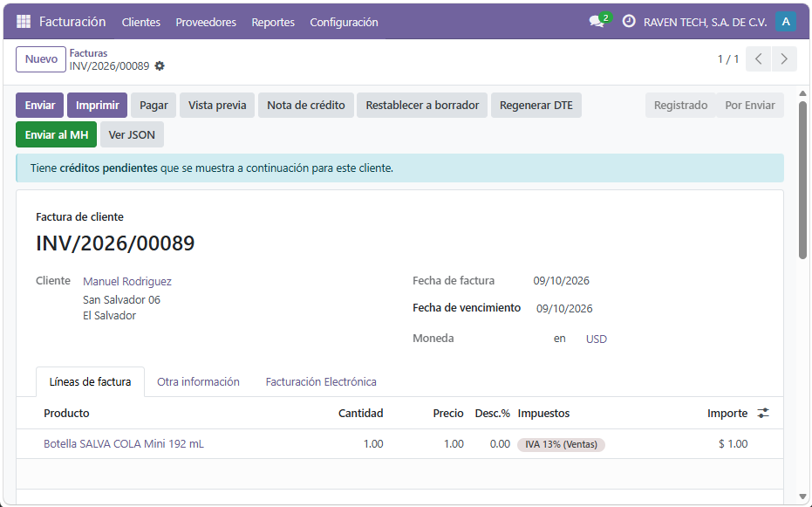Viewport: 812px width, 507px height.
Task: Click the Nuevo button
Action: (41, 59)
